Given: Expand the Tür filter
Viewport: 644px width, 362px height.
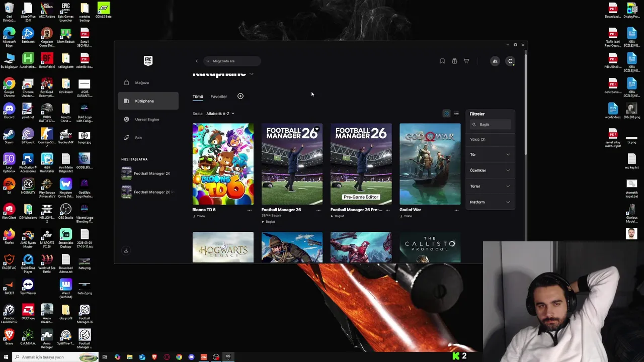Looking at the screenshot, I should [490, 154].
